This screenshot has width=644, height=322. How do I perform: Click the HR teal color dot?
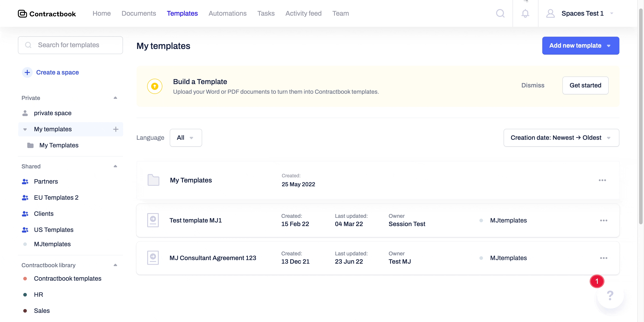(x=25, y=295)
